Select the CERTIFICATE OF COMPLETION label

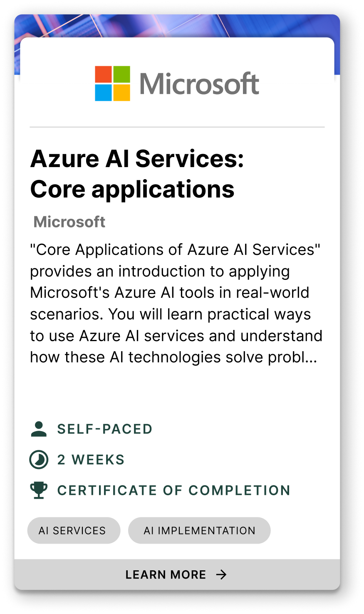173,490
